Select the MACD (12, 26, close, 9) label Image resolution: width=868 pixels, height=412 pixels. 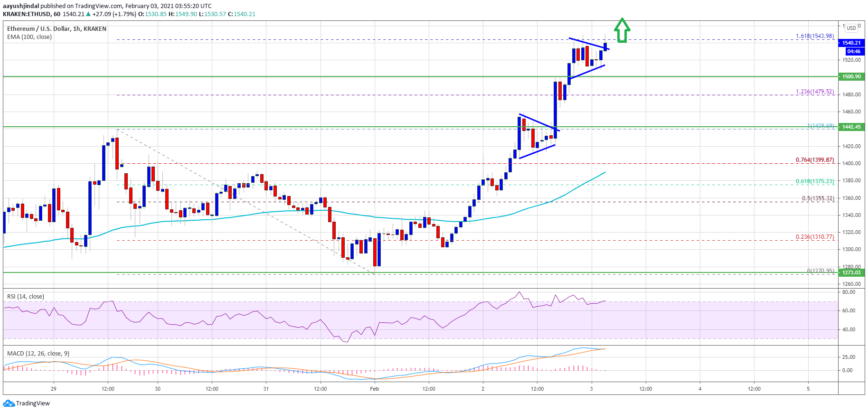pyautogui.click(x=38, y=354)
